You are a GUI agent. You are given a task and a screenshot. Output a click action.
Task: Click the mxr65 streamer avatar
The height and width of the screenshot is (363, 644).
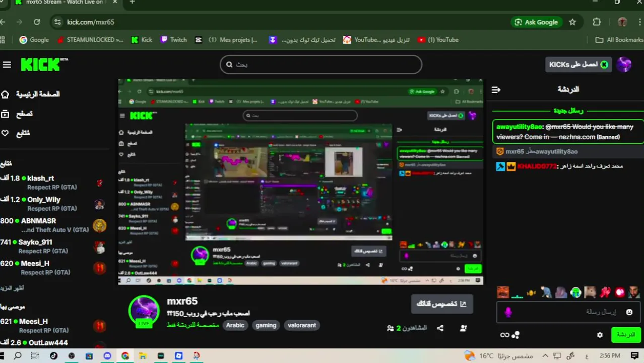tap(144, 311)
